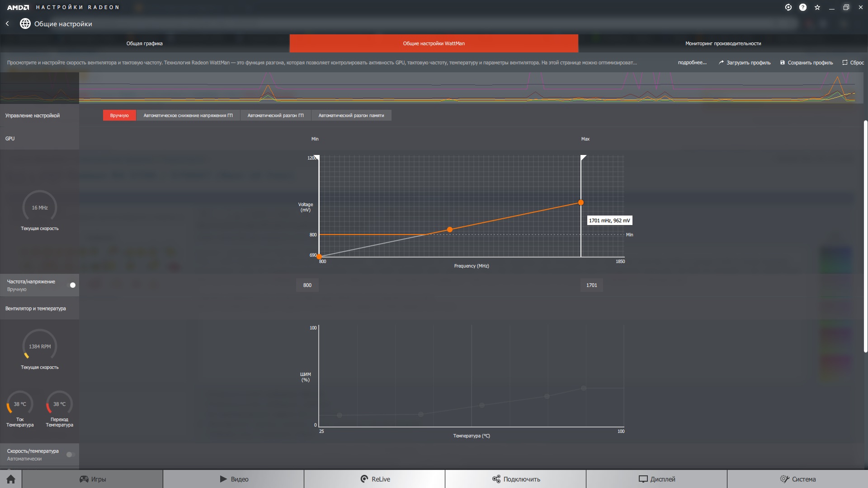This screenshot has width=868, height=488.
Task: Open the help question mark icon
Action: tap(803, 7)
